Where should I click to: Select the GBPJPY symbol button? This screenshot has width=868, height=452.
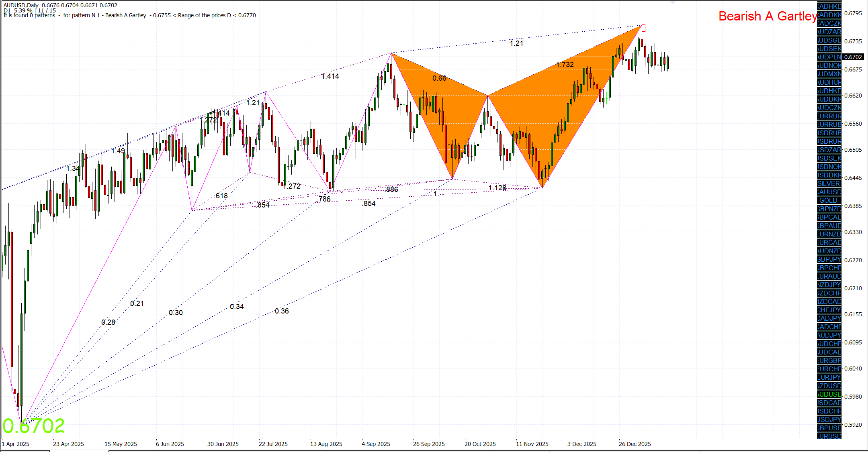829,259
